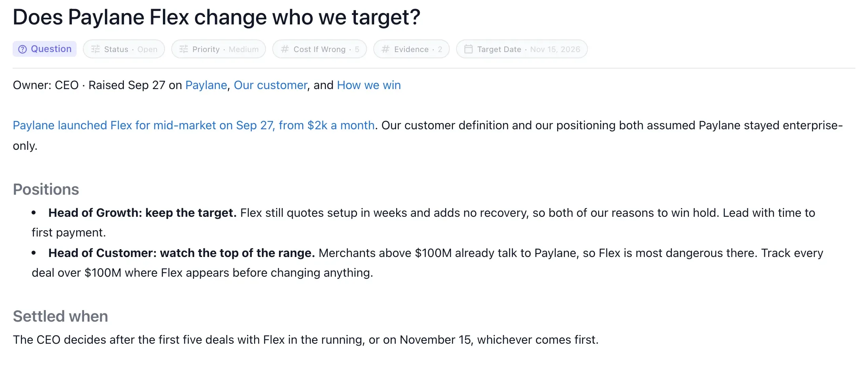This screenshot has height=365, width=868.
Task: Open the Our customer link
Action: point(270,85)
